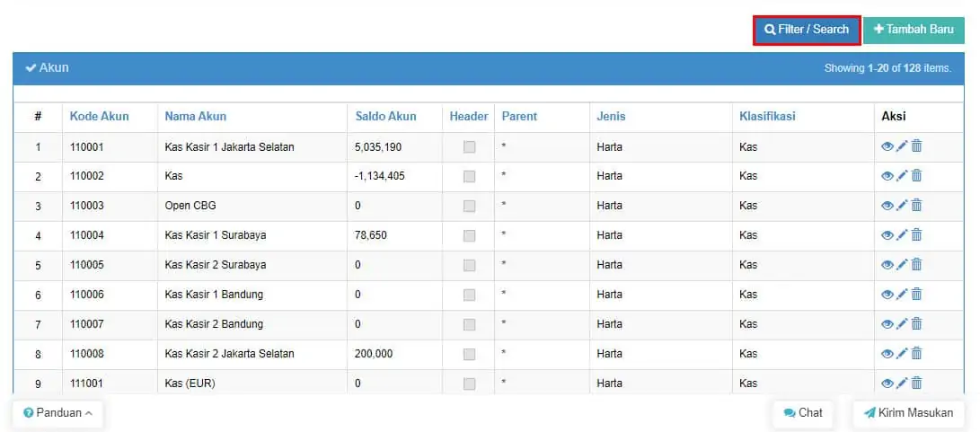Image resolution: width=980 pixels, height=432 pixels.
Task: Edit Kas Kasir 2 Bandung account
Action: pos(901,324)
